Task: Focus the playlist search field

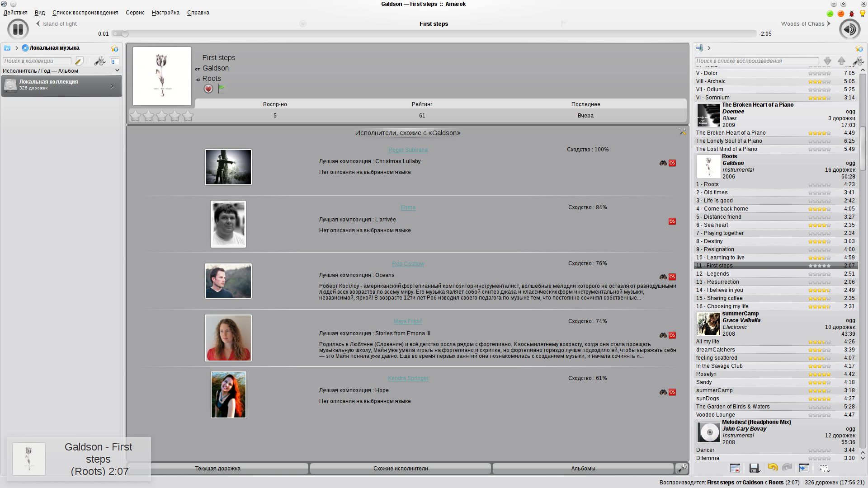Action: coord(757,61)
